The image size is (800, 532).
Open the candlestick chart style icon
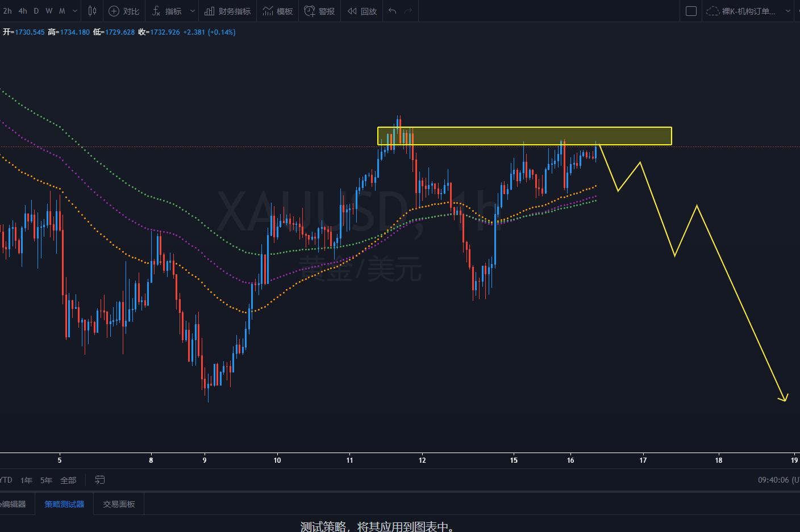tap(92, 11)
